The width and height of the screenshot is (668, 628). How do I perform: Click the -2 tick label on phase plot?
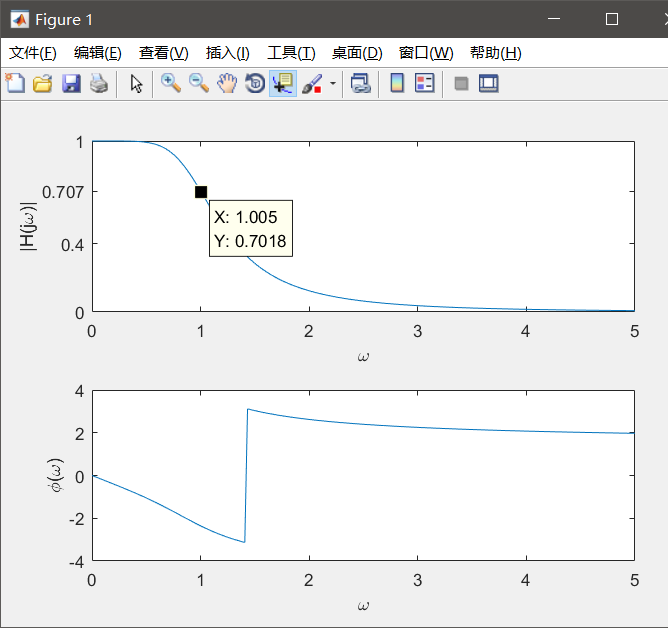click(77, 519)
